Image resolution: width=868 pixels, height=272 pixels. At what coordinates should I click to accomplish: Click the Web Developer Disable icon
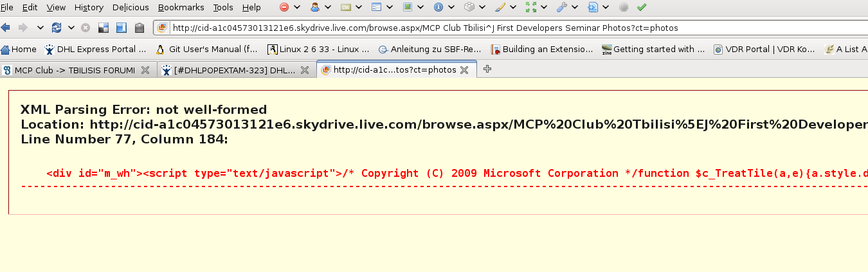point(284,8)
